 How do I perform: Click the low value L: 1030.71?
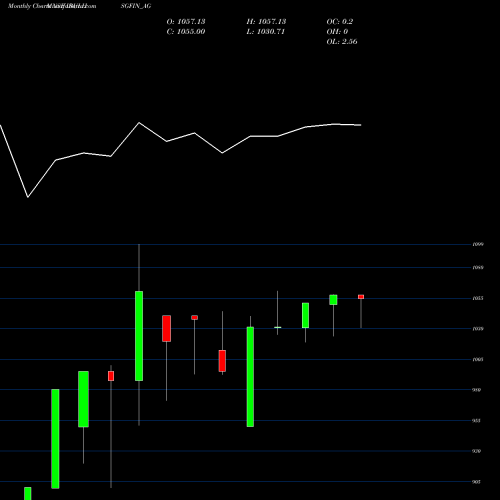(x=266, y=31)
